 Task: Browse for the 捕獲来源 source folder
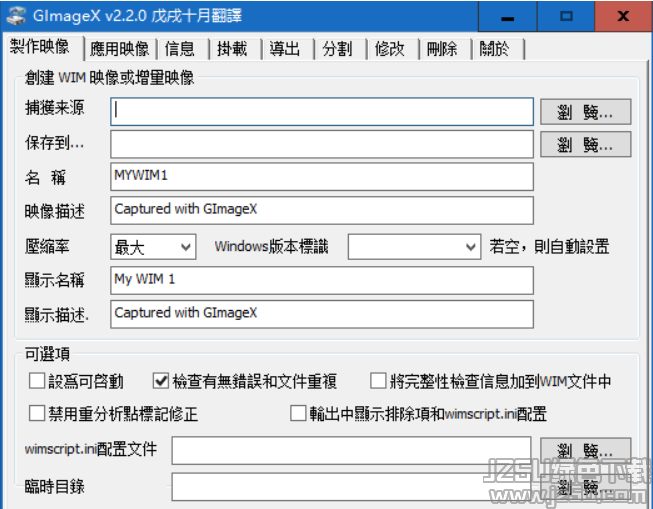point(586,112)
